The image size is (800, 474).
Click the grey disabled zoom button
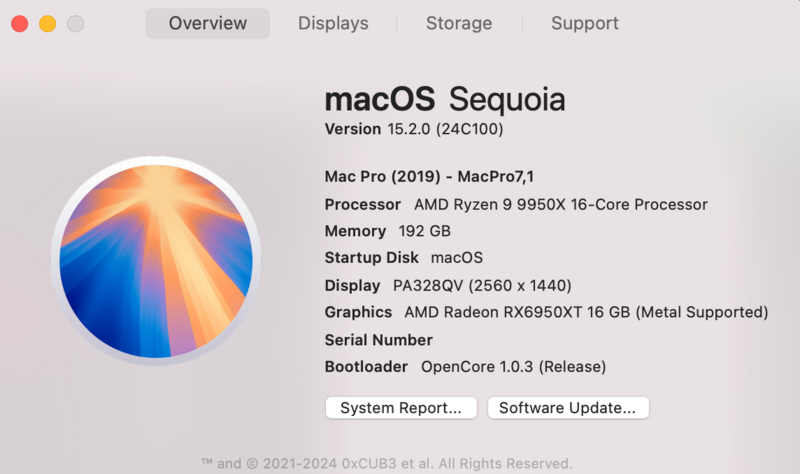75,24
